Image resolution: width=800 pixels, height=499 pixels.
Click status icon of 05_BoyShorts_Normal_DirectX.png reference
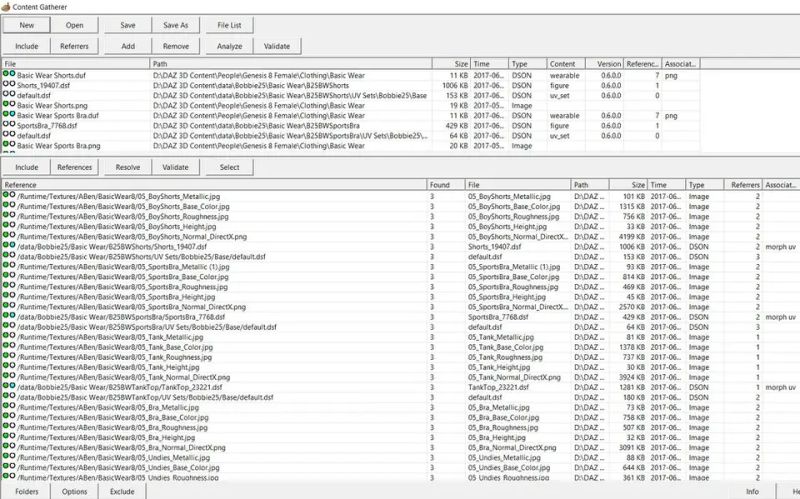coord(9,236)
